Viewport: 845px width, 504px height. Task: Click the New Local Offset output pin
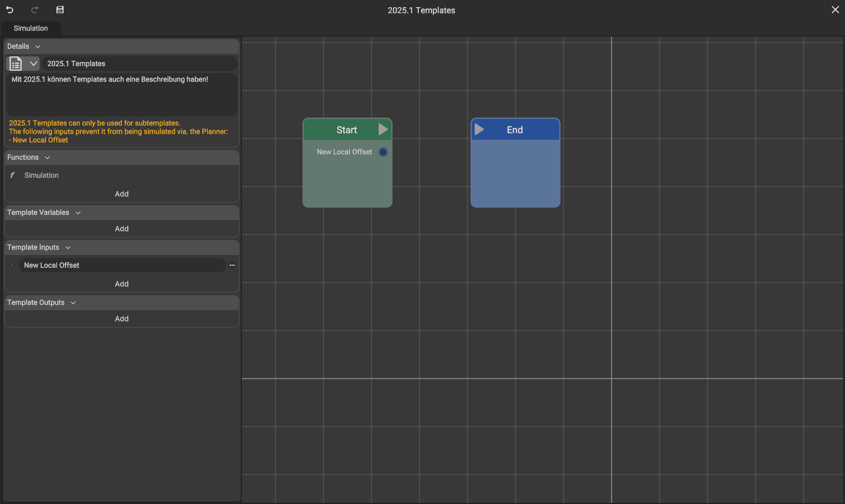pyautogui.click(x=383, y=152)
